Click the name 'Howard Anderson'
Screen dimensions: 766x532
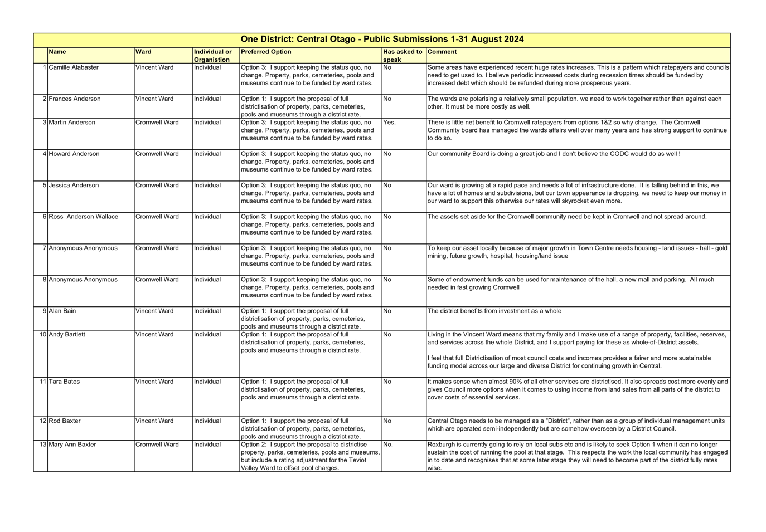(x=74, y=154)
